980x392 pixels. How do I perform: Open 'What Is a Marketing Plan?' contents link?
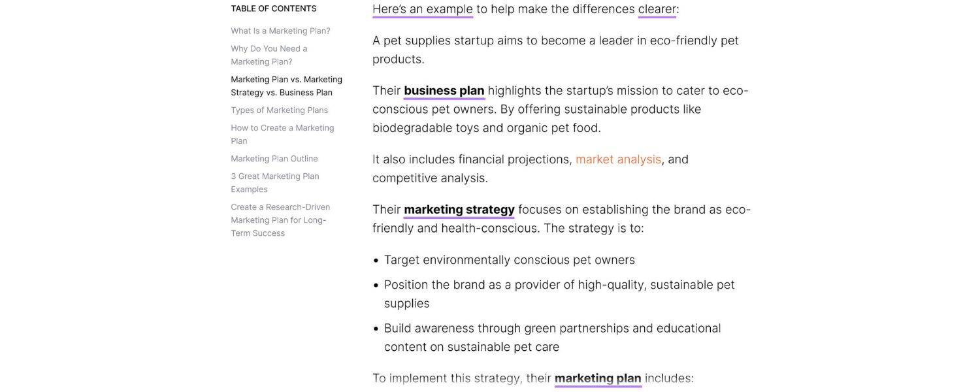280,31
